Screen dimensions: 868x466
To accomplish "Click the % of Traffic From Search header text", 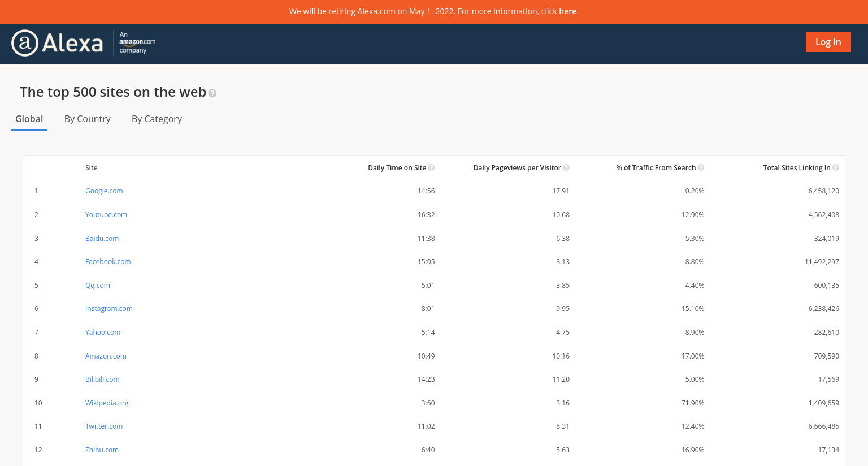I will click(656, 168).
